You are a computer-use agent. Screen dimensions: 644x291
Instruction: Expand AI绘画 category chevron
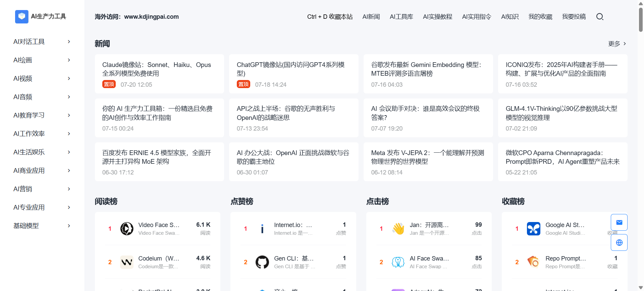pos(69,60)
